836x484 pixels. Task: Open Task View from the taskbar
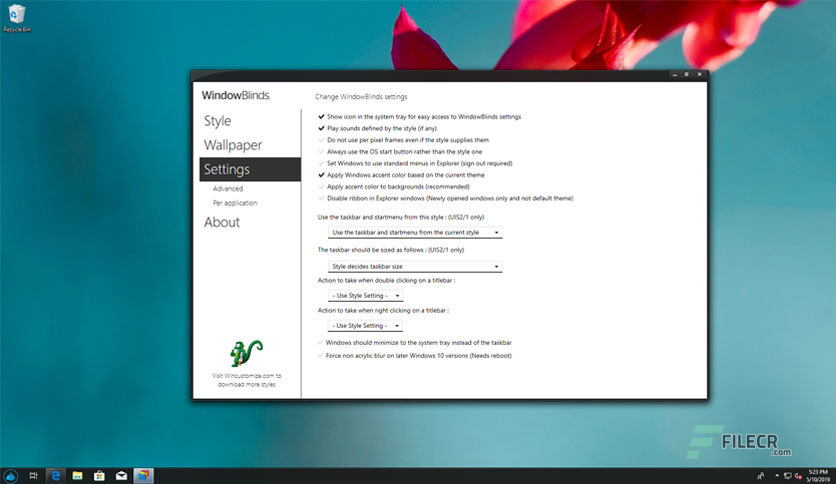(x=33, y=475)
